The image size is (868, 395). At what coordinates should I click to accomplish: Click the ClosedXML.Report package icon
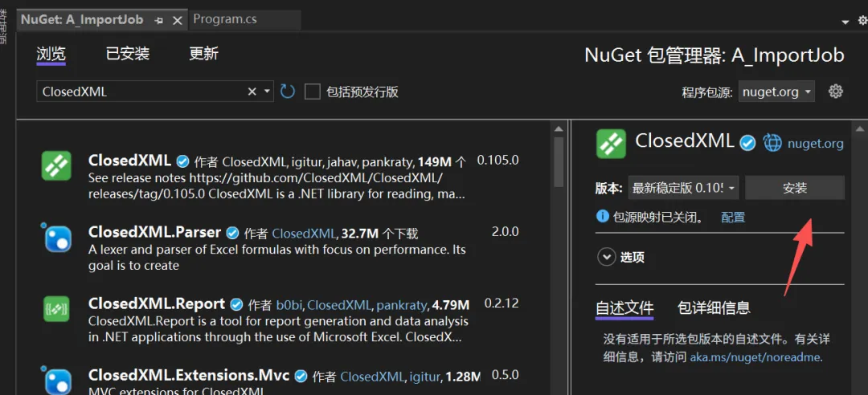tap(56, 309)
